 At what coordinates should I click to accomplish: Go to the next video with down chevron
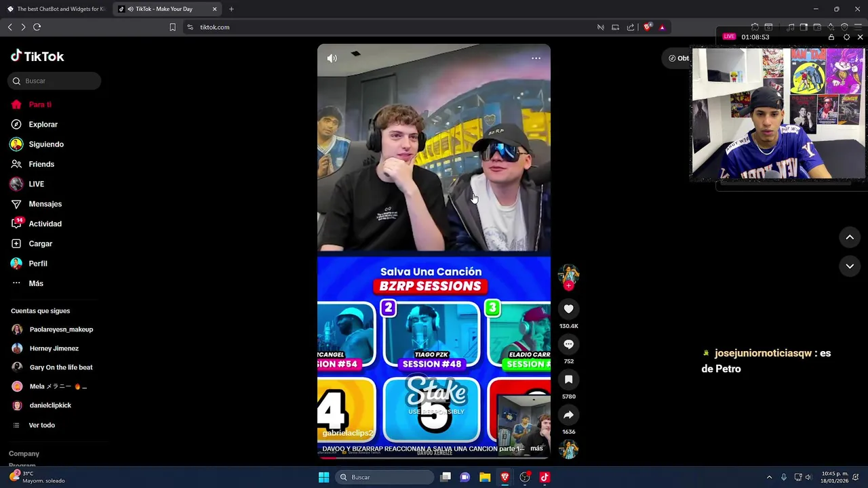coord(850,266)
